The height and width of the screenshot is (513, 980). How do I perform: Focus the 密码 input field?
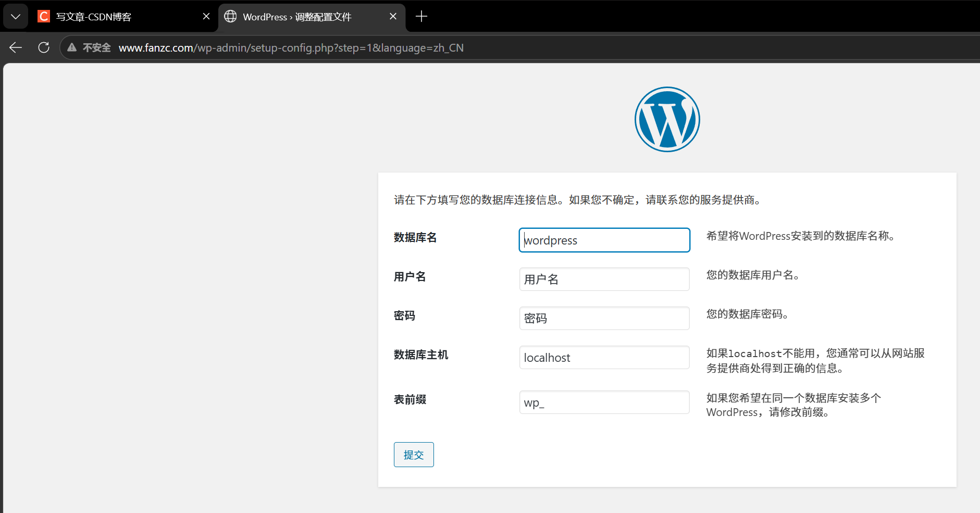click(x=604, y=319)
